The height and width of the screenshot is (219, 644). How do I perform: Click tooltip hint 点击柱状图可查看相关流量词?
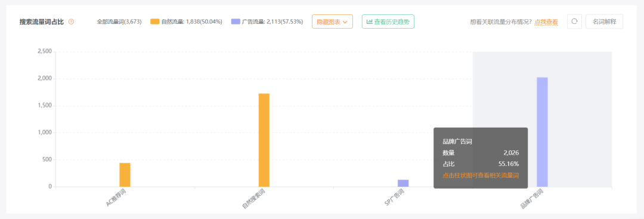point(481,175)
